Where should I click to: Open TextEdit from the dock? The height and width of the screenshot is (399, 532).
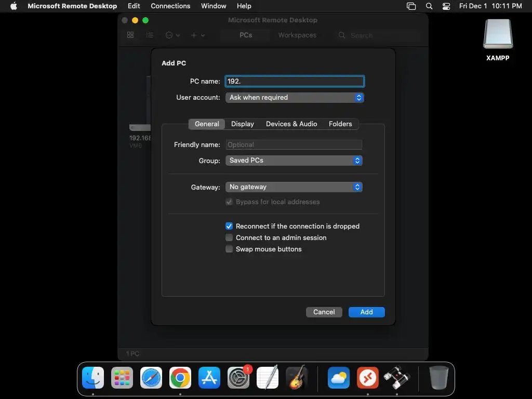click(x=268, y=378)
